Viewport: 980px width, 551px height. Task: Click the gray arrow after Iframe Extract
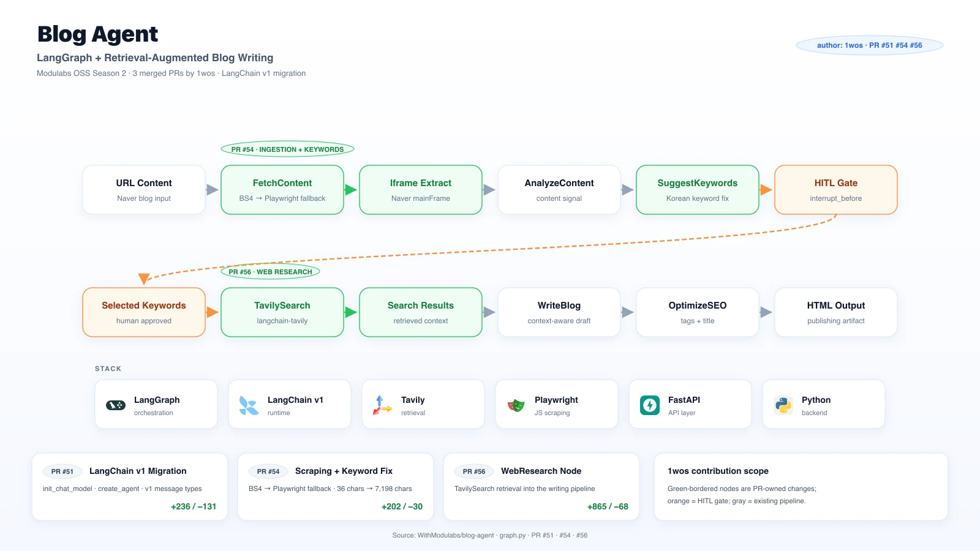point(489,190)
